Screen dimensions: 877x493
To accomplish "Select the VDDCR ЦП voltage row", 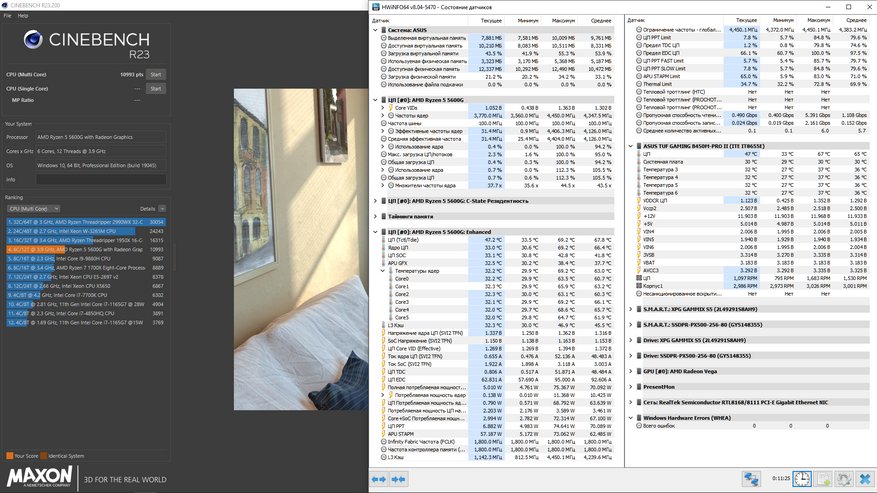I will tap(752, 200).
